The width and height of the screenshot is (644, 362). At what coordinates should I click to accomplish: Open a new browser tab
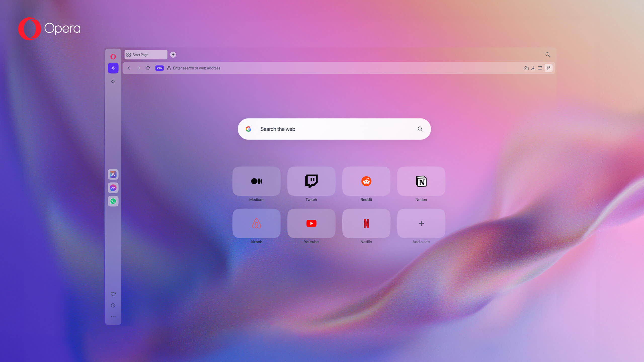(x=173, y=54)
